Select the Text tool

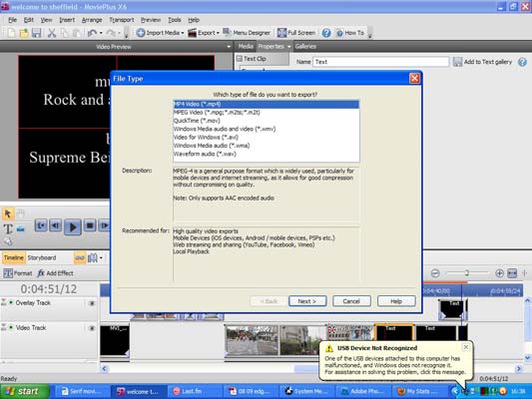point(8,229)
